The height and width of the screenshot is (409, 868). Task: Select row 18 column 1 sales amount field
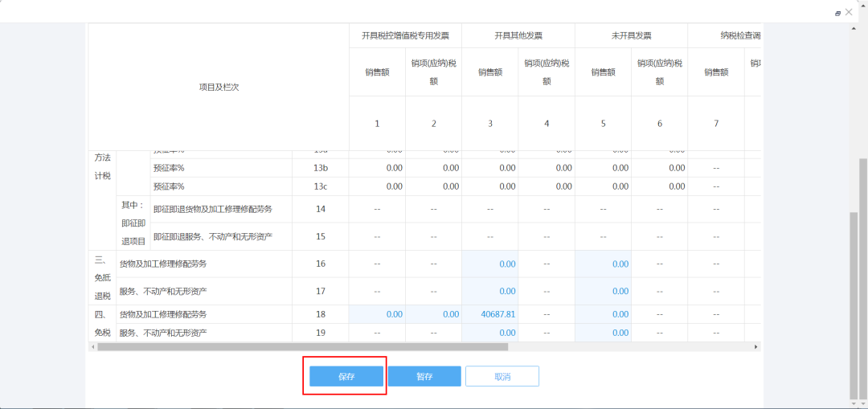point(377,314)
